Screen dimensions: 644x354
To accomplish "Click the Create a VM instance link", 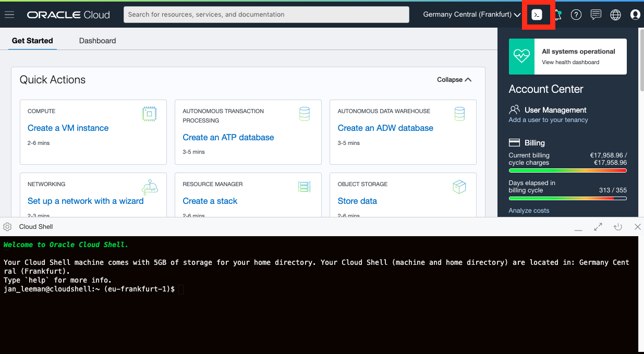I will pyautogui.click(x=68, y=128).
